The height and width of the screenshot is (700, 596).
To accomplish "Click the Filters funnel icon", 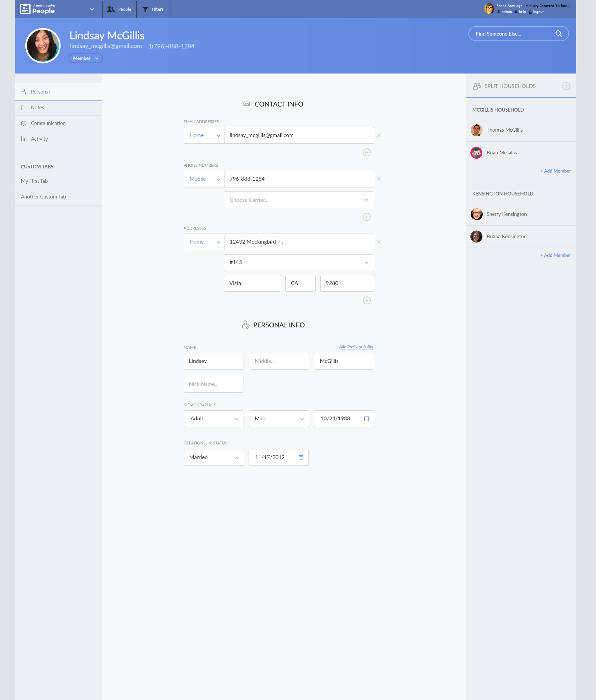I will click(x=145, y=9).
